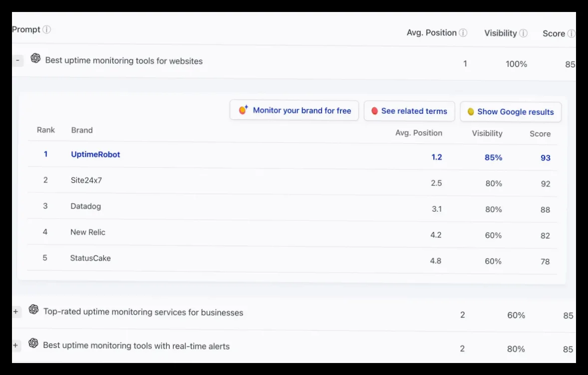Select the StatusCake brand row

pos(292,259)
